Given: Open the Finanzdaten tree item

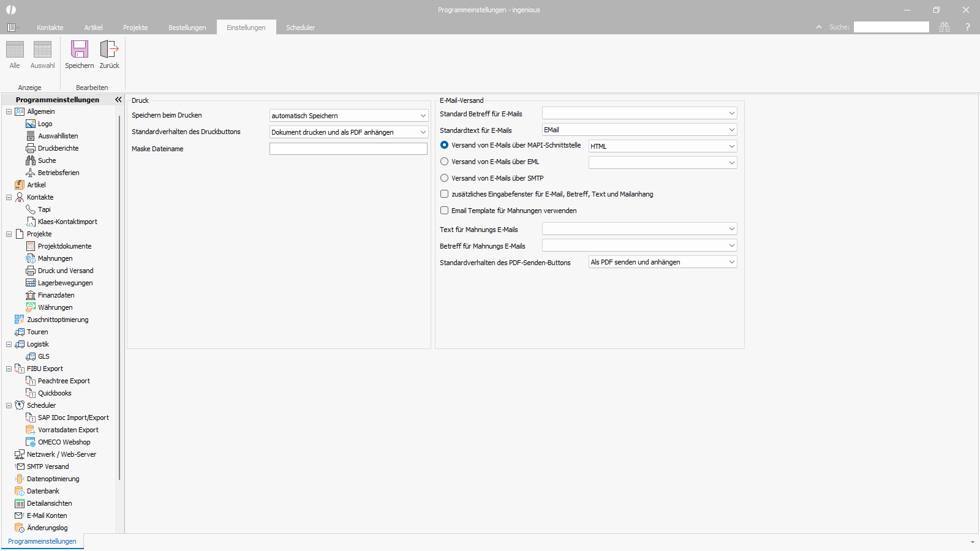Looking at the screenshot, I should (56, 295).
